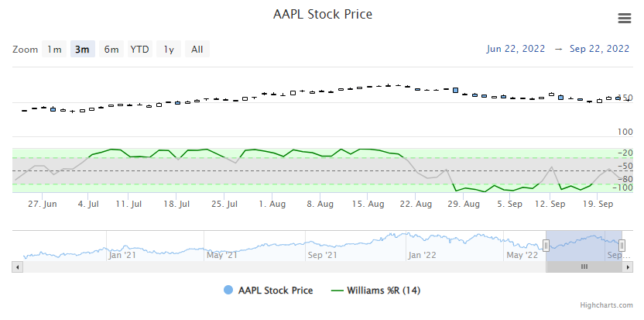The image size is (644, 320).
Task: Click the horizontal scrollbar thumb
Action: [x=584, y=267]
